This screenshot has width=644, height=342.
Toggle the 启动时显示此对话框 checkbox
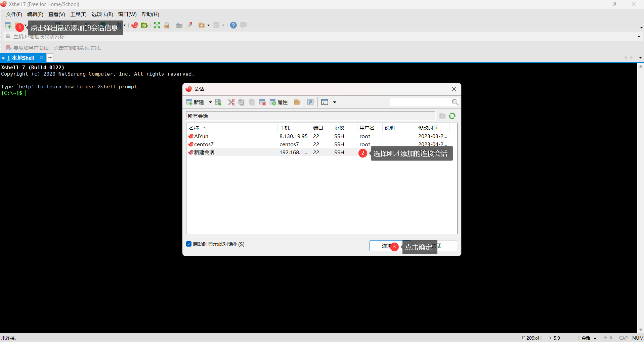tap(189, 244)
